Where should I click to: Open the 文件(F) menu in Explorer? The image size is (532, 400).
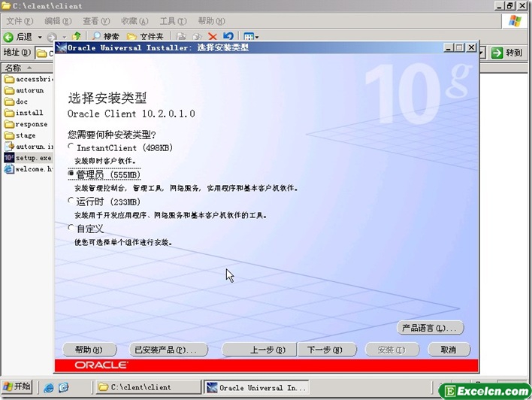[20, 21]
